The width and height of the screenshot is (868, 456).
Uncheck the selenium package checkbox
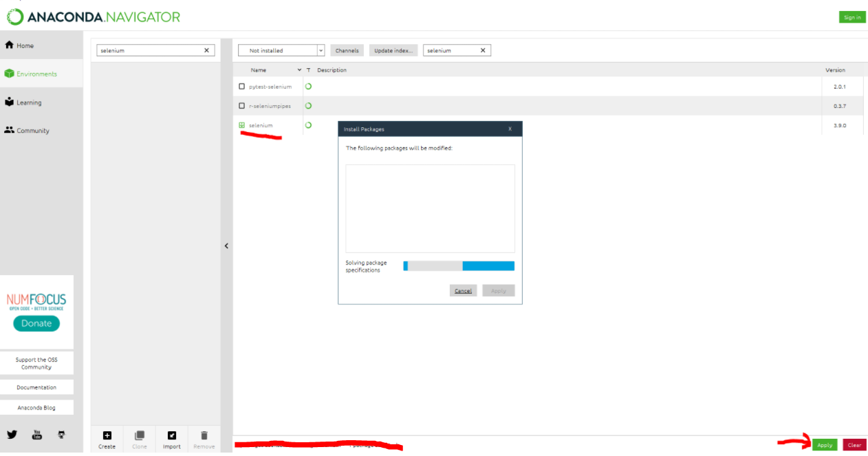pyautogui.click(x=241, y=125)
